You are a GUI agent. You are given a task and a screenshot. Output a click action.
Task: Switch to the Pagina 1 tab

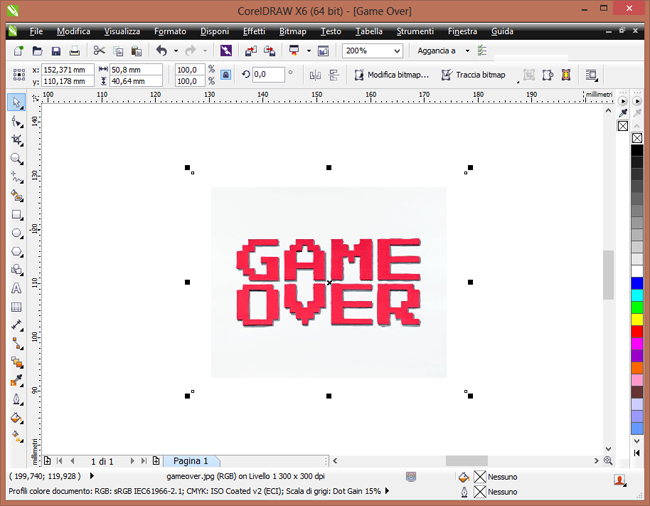pos(190,461)
